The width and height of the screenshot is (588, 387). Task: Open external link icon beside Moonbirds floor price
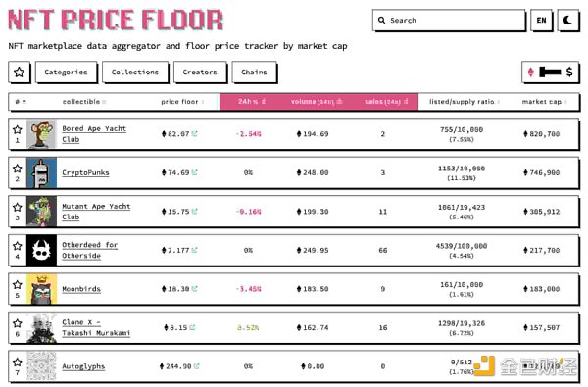pos(194,289)
